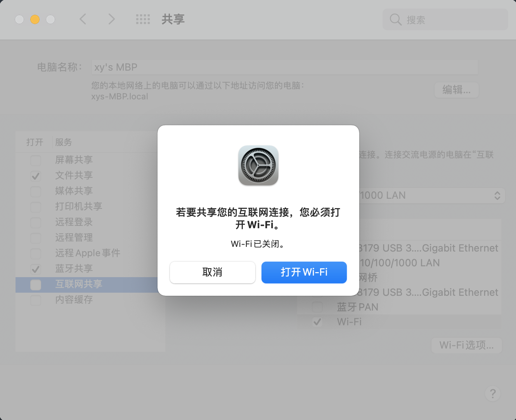This screenshot has height=420, width=516.
Task: Click the yellow minimize window button
Action: click(35, 19)
